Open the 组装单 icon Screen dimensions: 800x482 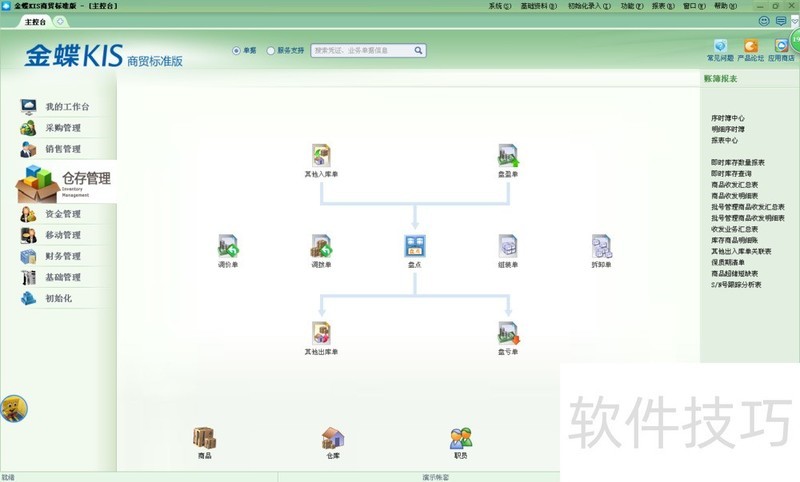click(x=508, y=246)
